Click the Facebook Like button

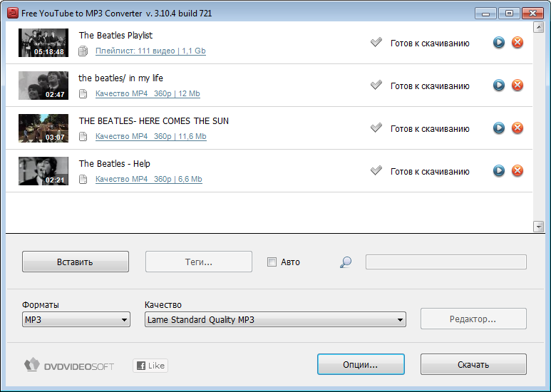(150, 366)
